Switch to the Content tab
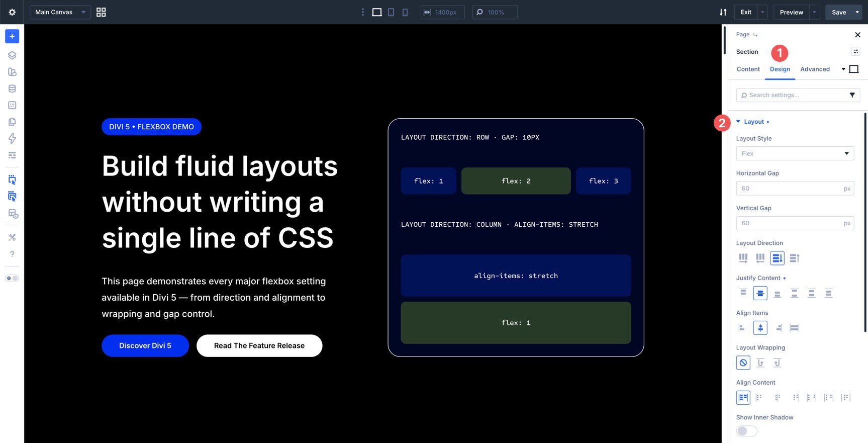The image size is (868, 443). point(748,69)
